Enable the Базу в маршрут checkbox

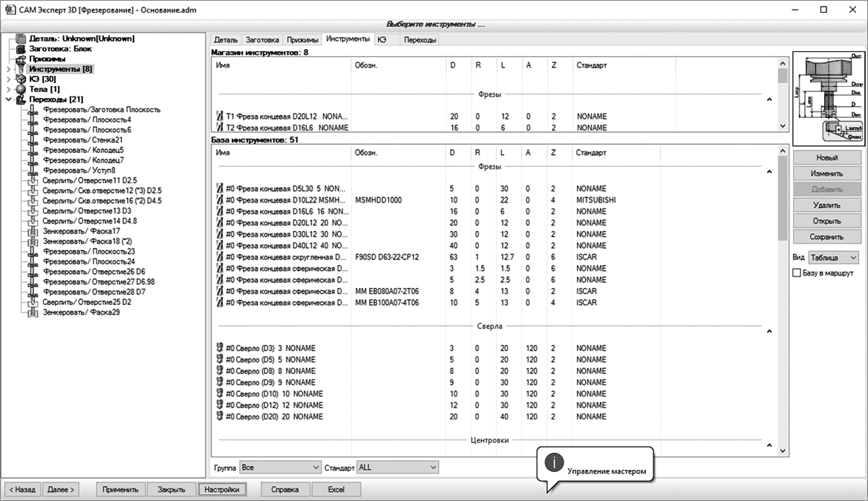coord(797,273)
